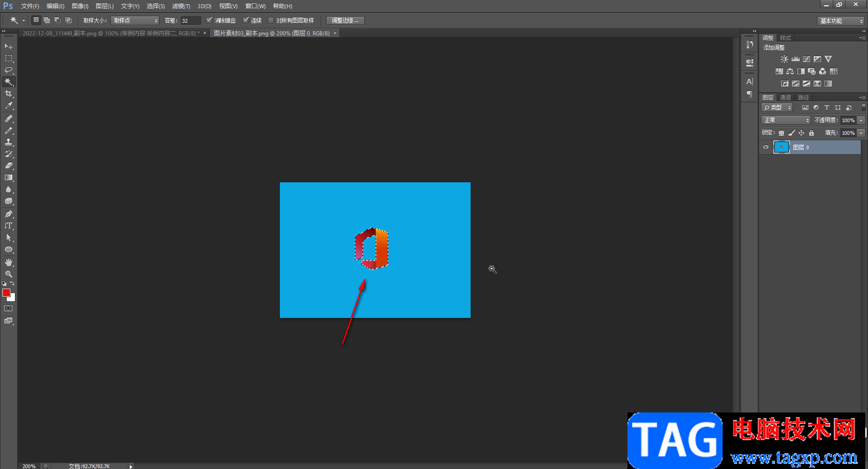Open tool preset picker arrow

click(24, 20)
